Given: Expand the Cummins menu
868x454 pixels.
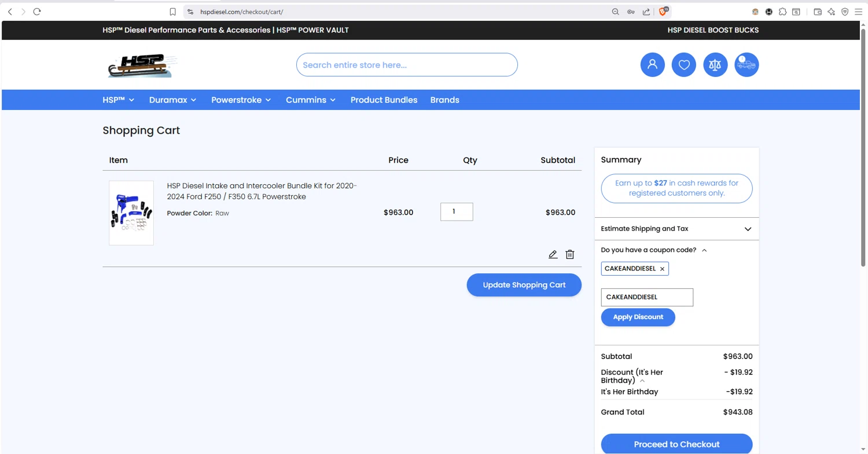Looking at the screenshot, I should [311, 100].
